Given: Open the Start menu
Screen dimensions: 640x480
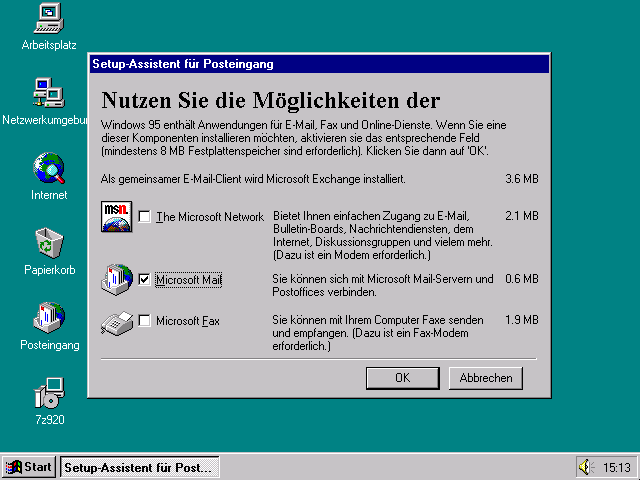Looking at the screenshot, I should [x=29, y=467].
